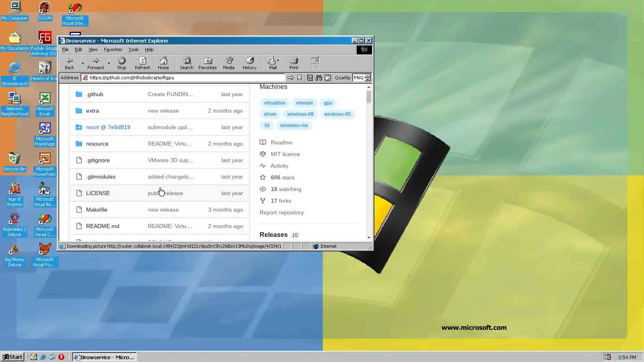Screen dimensions: 644x362
Task: Open the nocrt @ 7e5d819 submodule link
Action: [108, 127]
